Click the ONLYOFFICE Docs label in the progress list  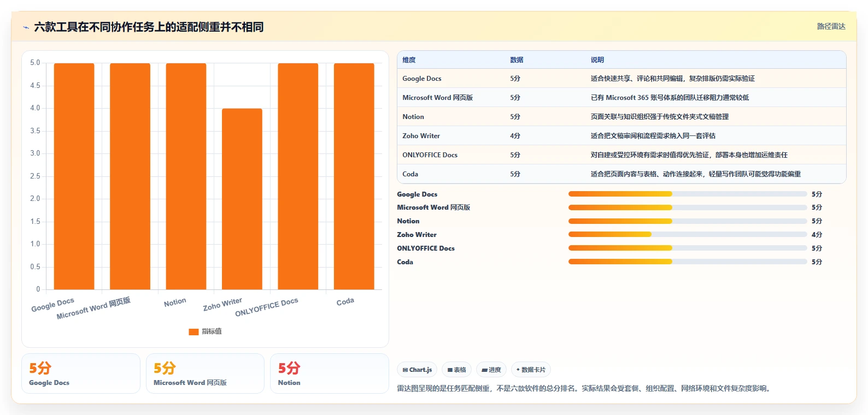coord(426,248)
